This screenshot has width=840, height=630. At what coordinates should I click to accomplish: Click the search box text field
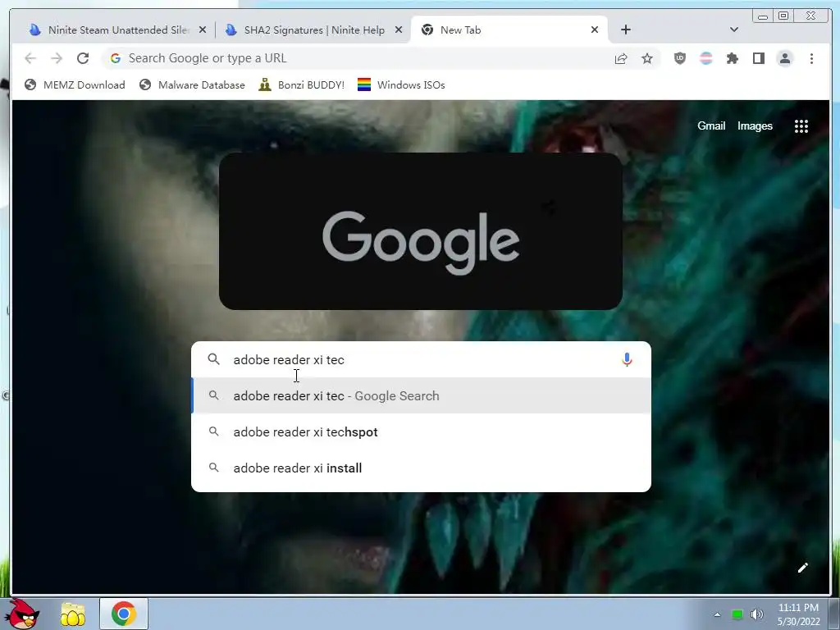click(x=421, y=359)
